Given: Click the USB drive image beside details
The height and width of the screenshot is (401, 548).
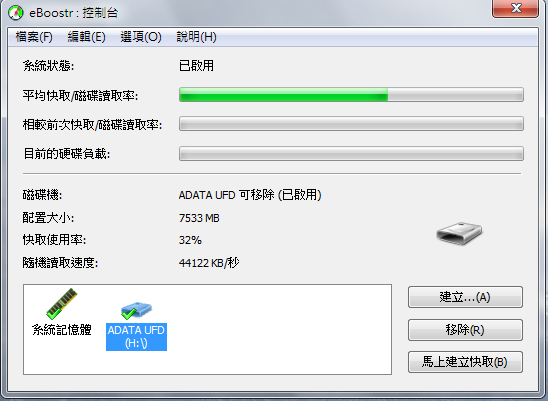Looking at the screenshot, I should coord(459,233).
